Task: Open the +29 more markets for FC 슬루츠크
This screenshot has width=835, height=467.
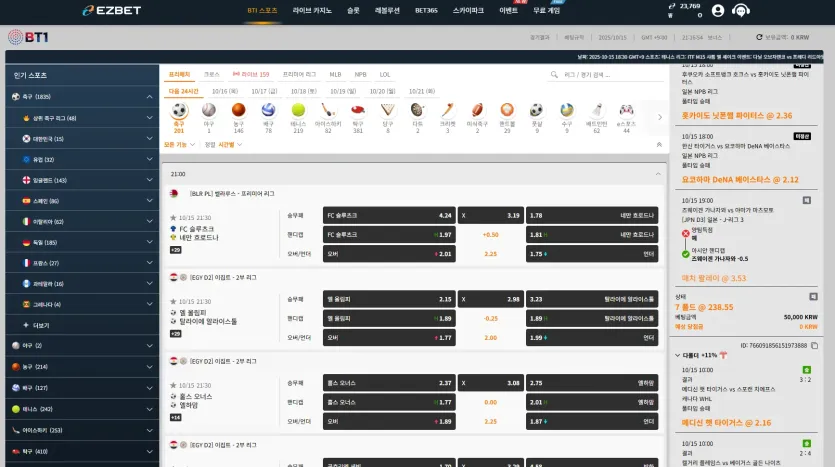Action: (176, 250)
